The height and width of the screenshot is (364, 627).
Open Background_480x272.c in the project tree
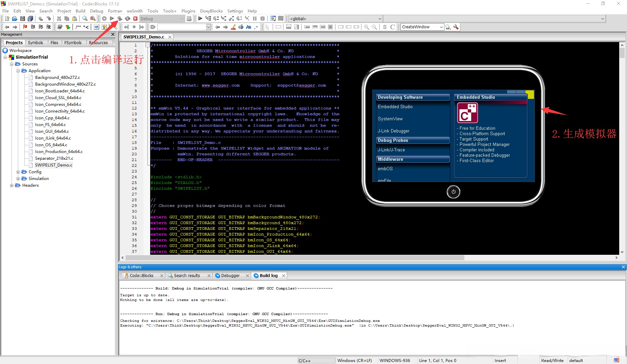click(x=57, y=78)
